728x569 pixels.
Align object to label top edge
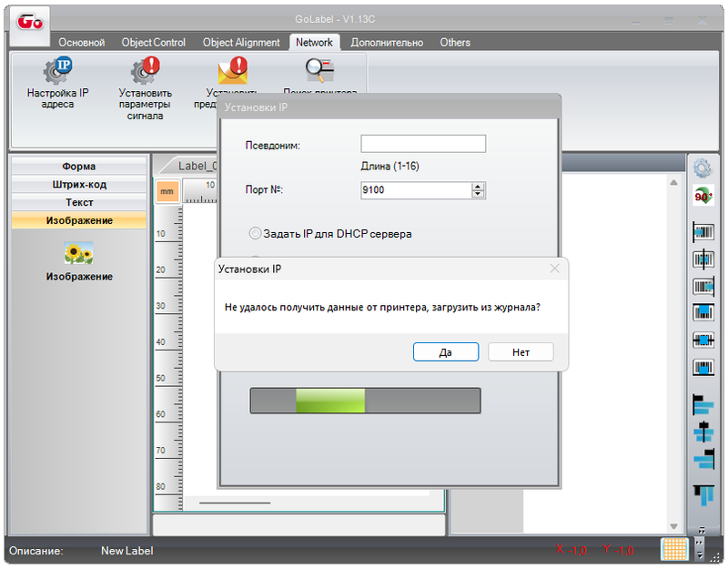tap(703, 312)
